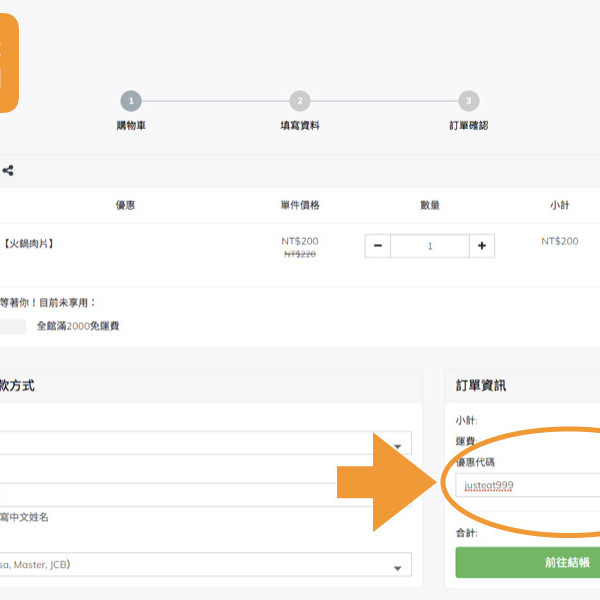Click the name field above 寫中文姓名 hint
The height and width of the screenshot is (600, 600).
[x=200, y=495]
